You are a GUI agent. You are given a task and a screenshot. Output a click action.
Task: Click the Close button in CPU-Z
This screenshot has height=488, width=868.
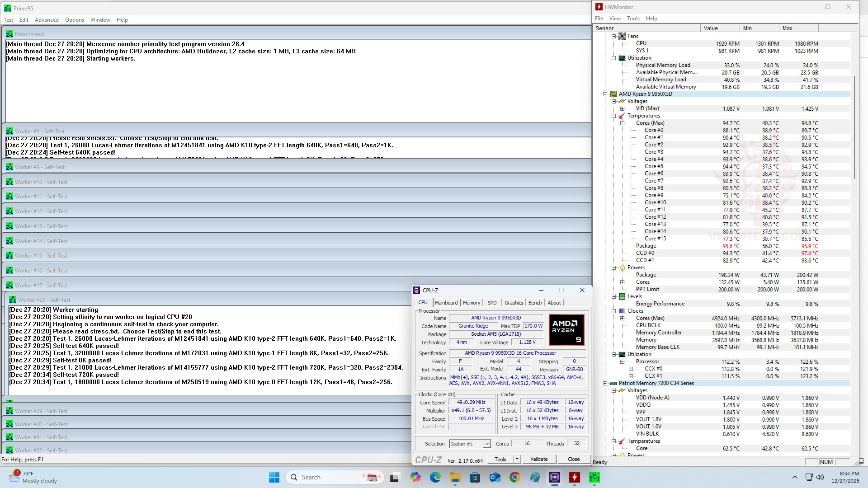pyautogui.click(x=574, y=459)
